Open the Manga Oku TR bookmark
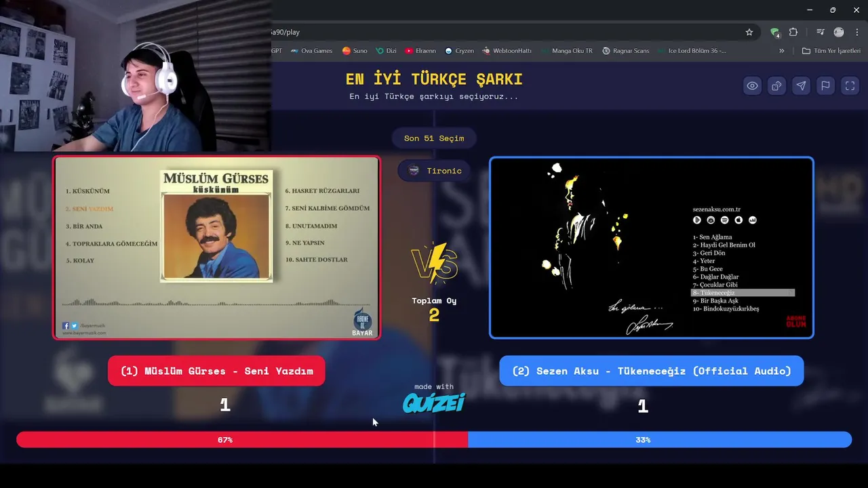868x488 pixels. point(567,51)
